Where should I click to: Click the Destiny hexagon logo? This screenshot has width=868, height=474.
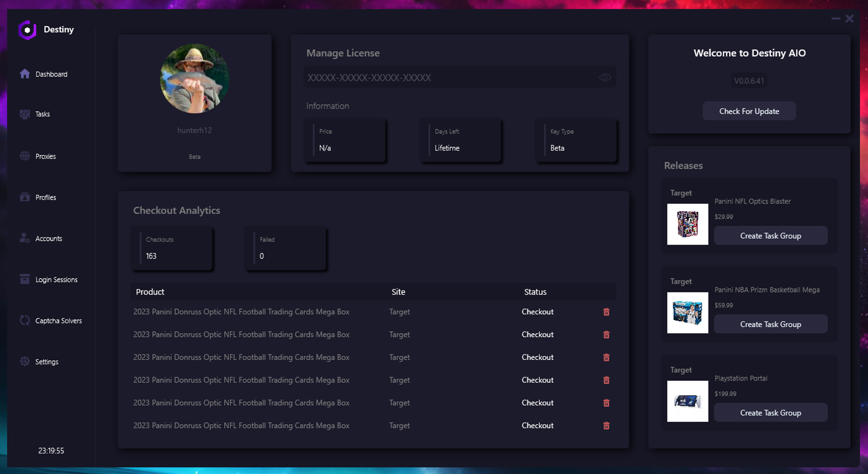point(27,30)
